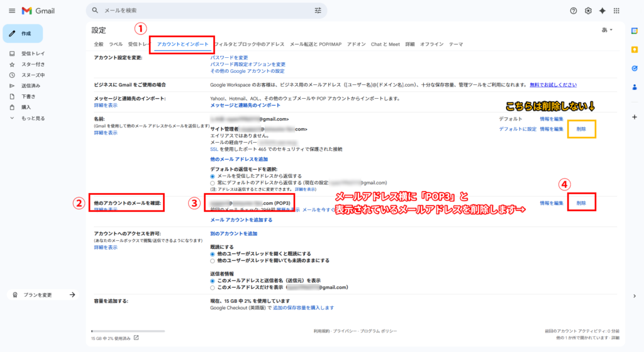The width and height of the screenshot is (644, 352).
Task: Click the search options filter icon
Action: (318, 11)
